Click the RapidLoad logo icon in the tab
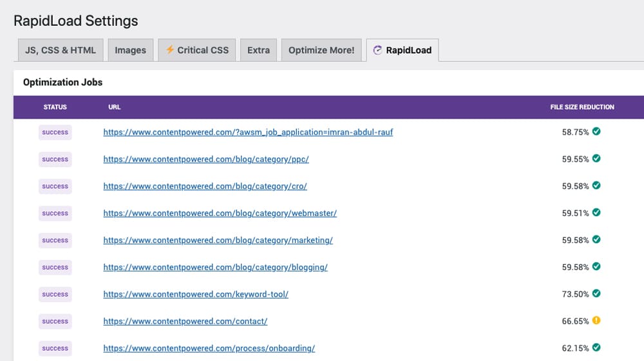The height and width of the screenshot is (361, 644). coord(377,50)
